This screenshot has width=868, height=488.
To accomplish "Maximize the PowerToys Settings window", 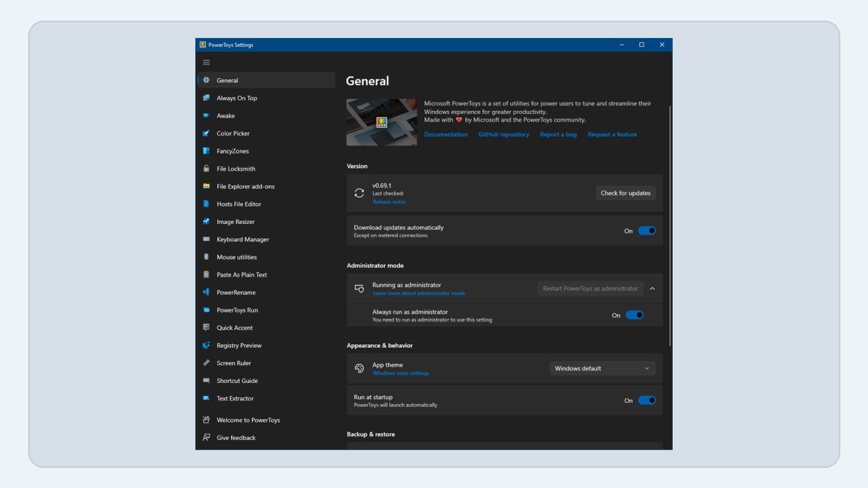I will [641, 45].
